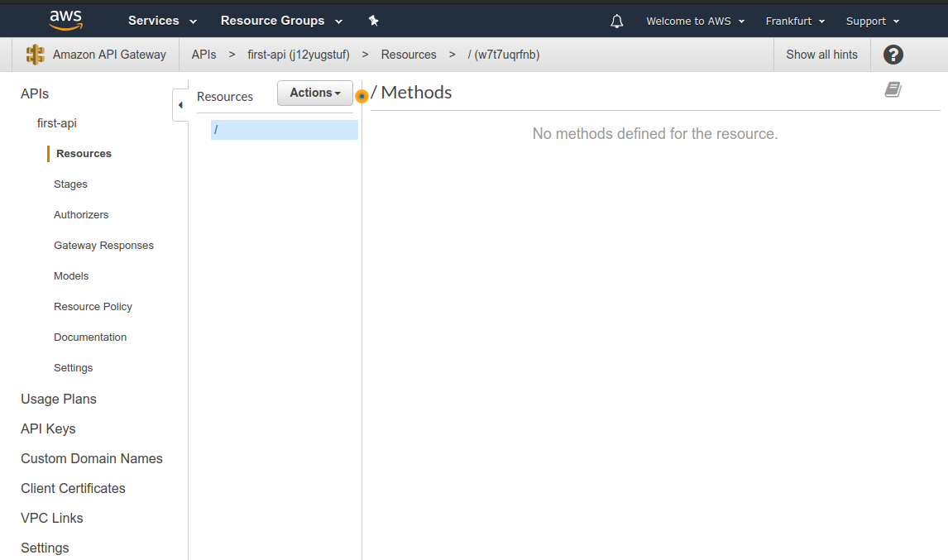
Task: Click the orange hint dot near Methods
Action: [361, 96]
